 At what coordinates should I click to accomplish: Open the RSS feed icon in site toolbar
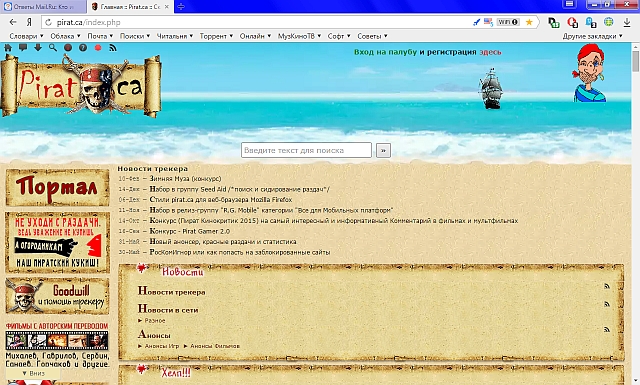pos(113,48)
